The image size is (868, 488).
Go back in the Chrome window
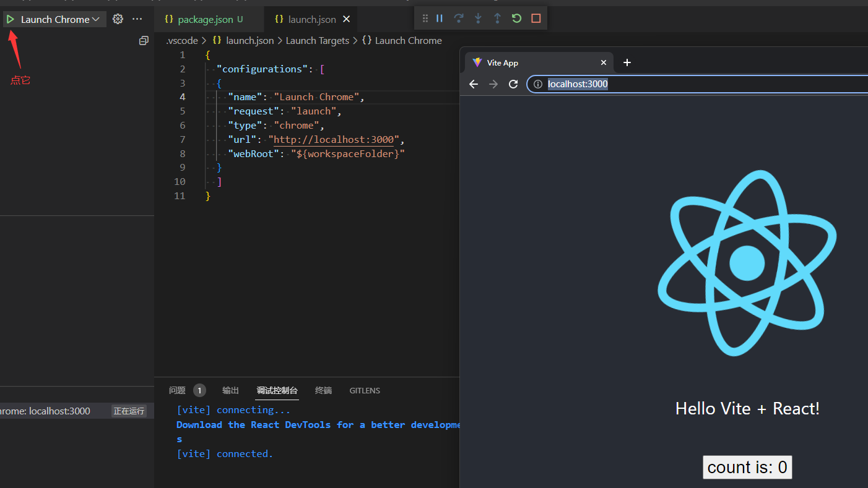pos(474,84)
